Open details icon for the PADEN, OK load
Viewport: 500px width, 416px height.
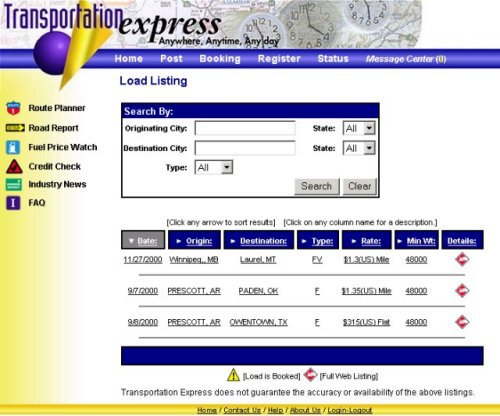[x=462, y=291]
